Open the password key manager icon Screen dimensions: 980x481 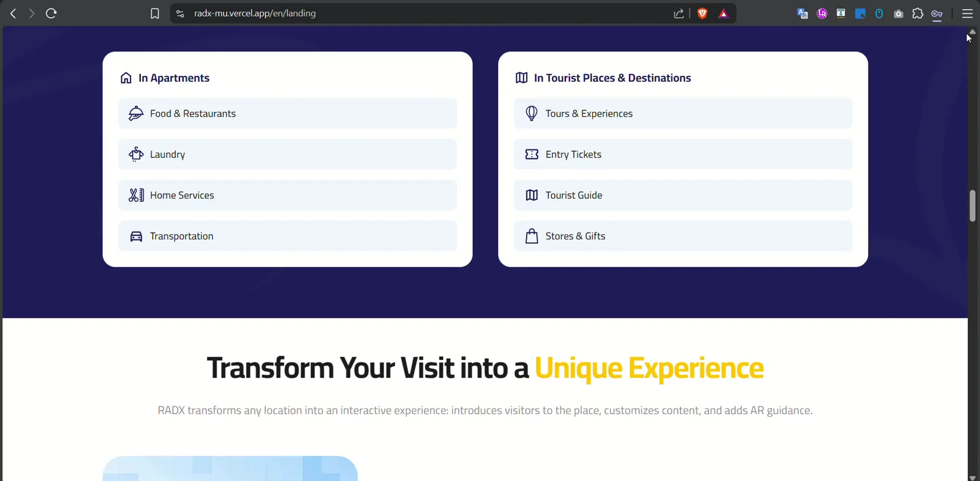pos(937,14)
